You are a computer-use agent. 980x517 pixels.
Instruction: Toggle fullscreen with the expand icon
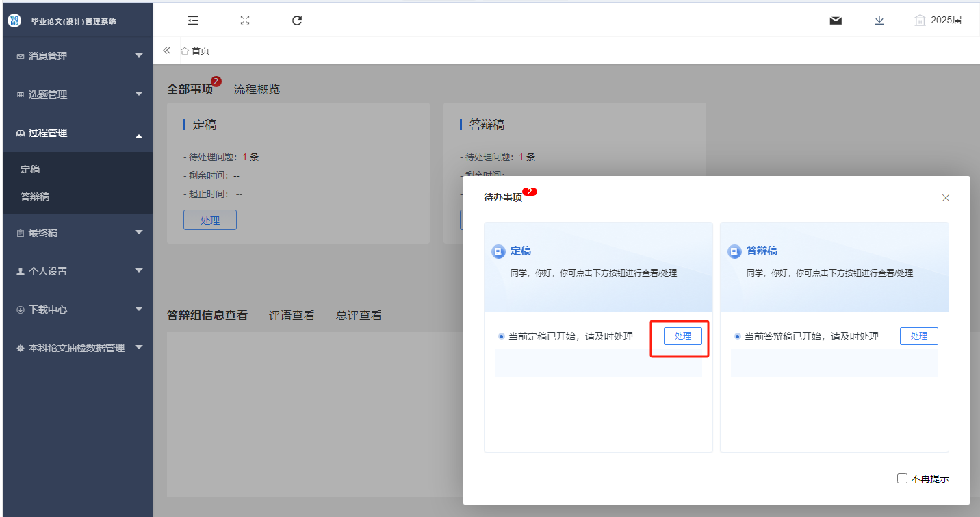[x=245, y=21]
